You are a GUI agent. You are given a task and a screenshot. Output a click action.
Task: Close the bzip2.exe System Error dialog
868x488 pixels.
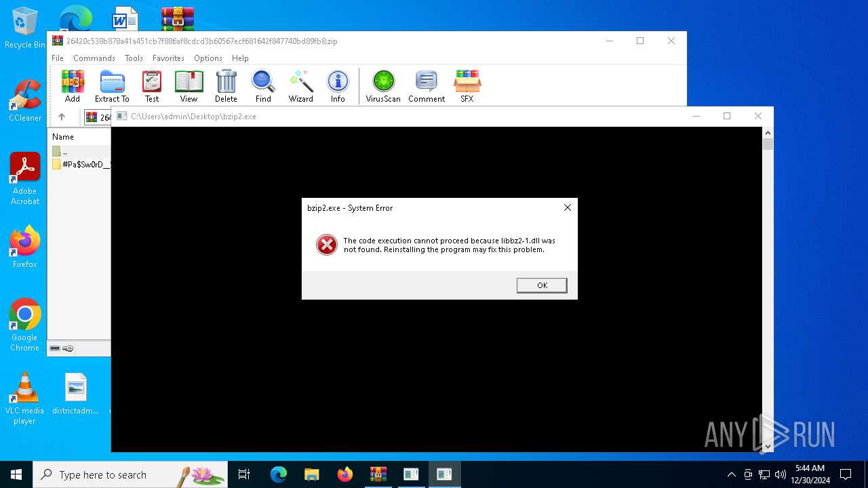click(568, 207)
